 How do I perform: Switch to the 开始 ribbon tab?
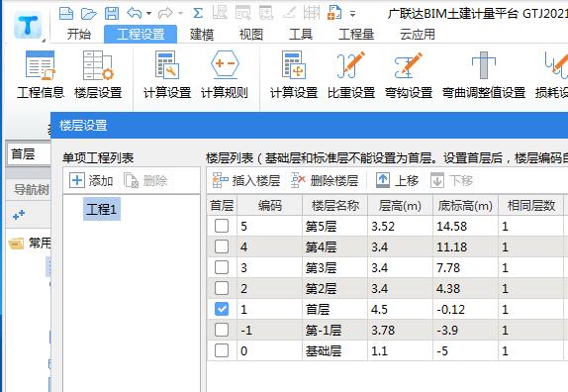(79, 35)
